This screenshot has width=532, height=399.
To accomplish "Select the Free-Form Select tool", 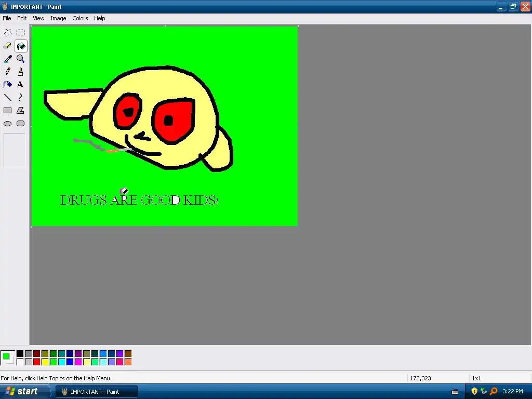I will 8,33.
